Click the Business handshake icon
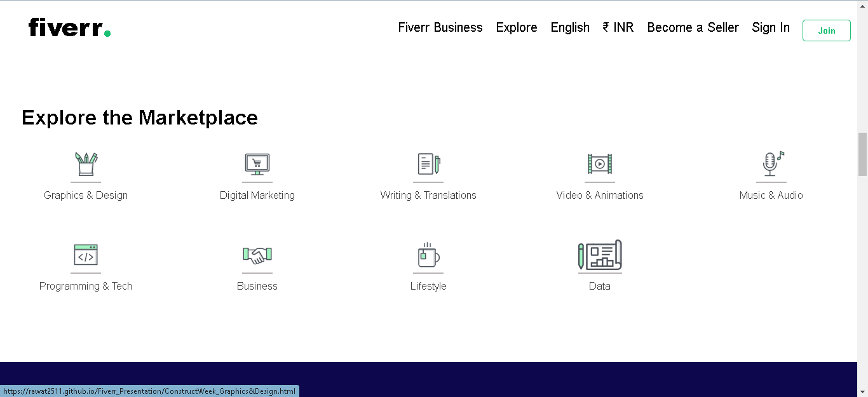 [x=257, y=255]
